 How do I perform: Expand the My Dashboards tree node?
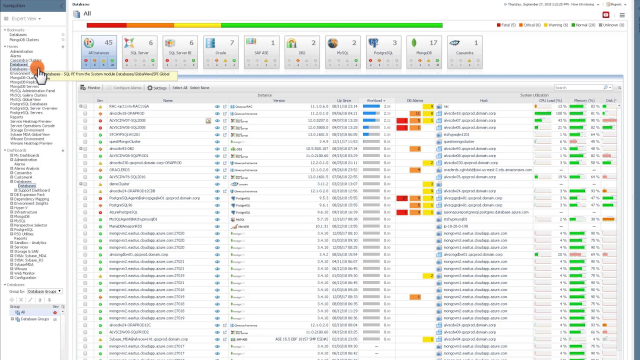pos(11,156)
